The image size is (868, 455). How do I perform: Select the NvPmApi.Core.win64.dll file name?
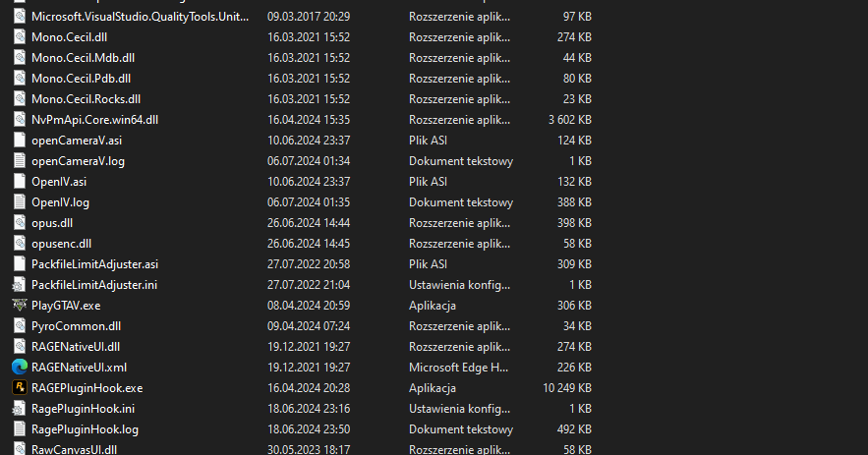pyautogui.click(x=94, y=119)
